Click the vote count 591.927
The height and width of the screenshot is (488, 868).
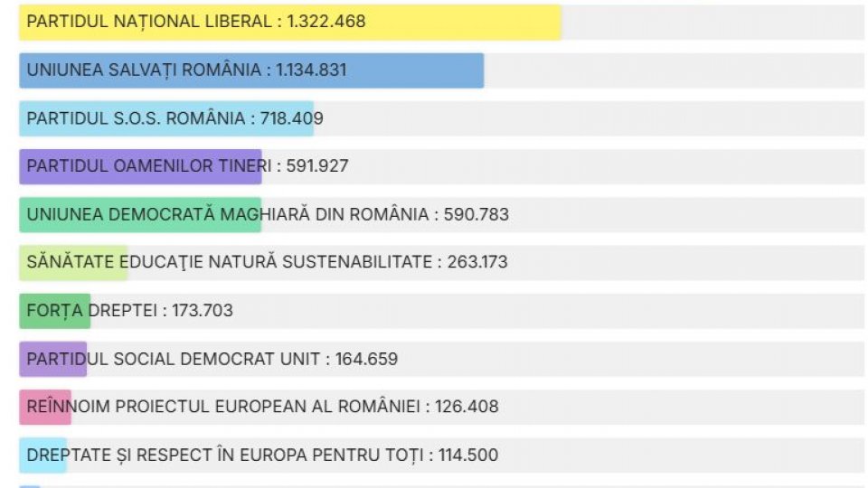pyautogui.click(x=317, y=166)
